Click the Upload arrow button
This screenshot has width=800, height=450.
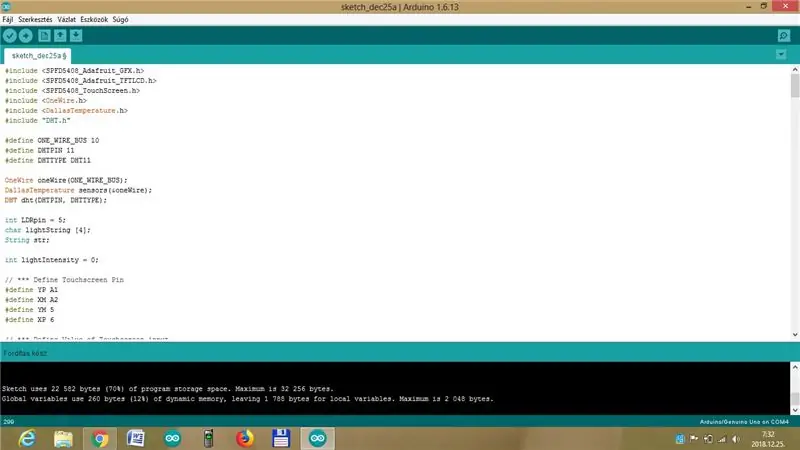click(x=26, y=36)
